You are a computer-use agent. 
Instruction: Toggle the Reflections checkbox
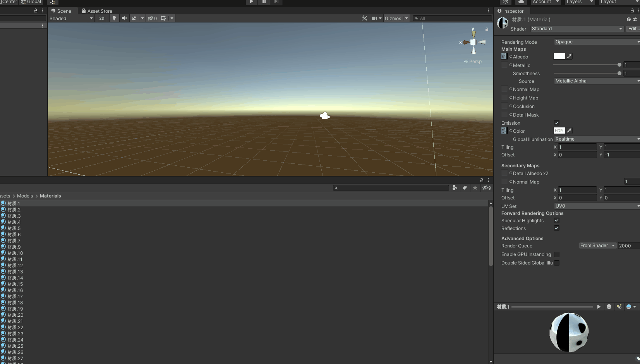[x=557, y=228]
